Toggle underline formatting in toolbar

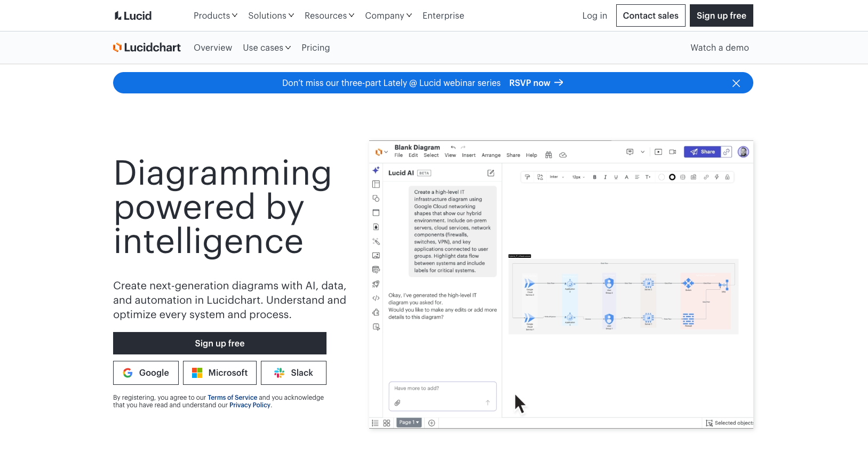click(x=616, y=177)
